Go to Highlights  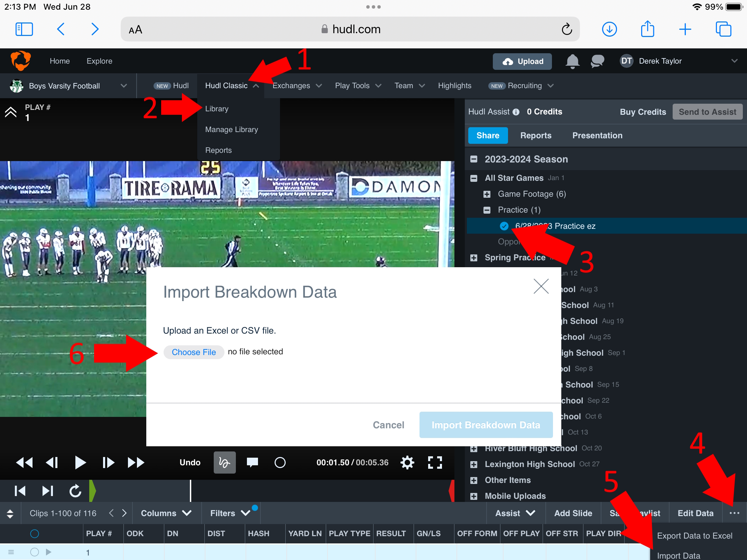[454, 86]
